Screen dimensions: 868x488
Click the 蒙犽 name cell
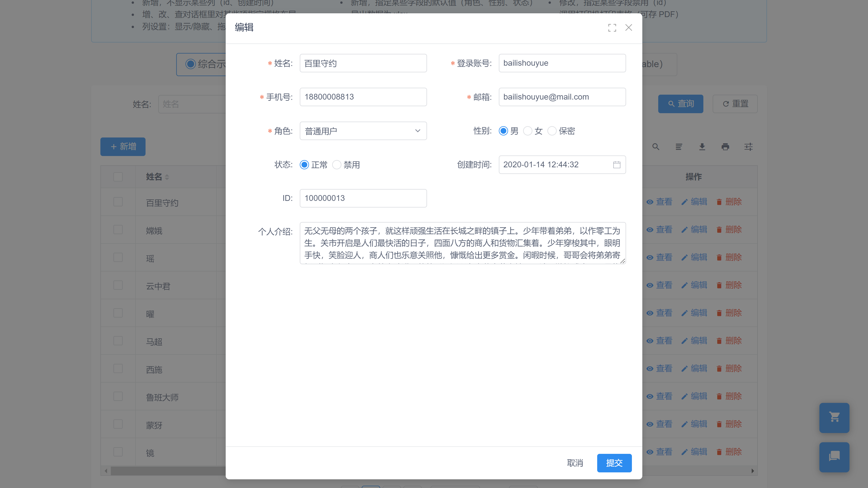[154, 425]
